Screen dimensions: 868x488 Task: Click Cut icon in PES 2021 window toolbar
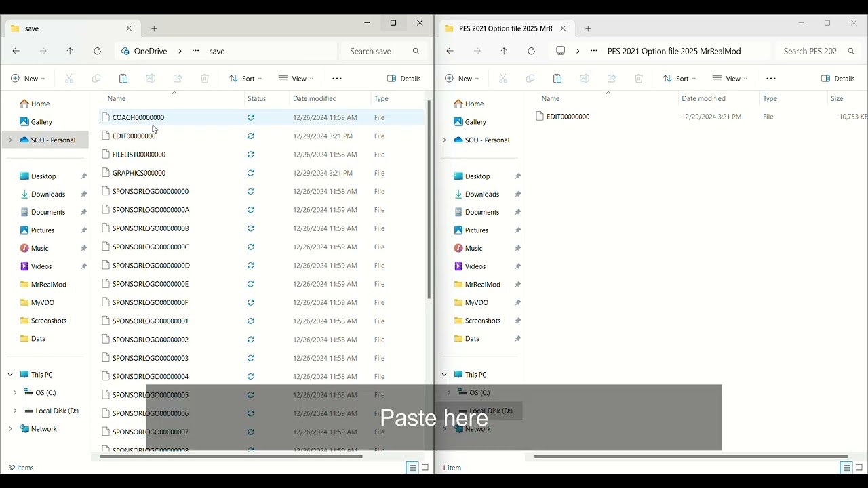pyautogui.click(x=503, y=79)
